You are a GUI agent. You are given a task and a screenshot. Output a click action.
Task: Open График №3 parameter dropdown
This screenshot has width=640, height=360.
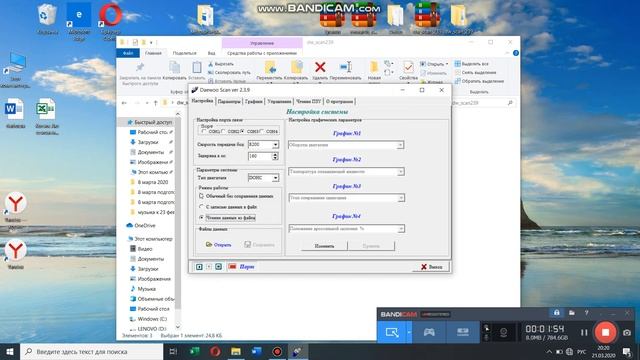(x=401, y=198)
